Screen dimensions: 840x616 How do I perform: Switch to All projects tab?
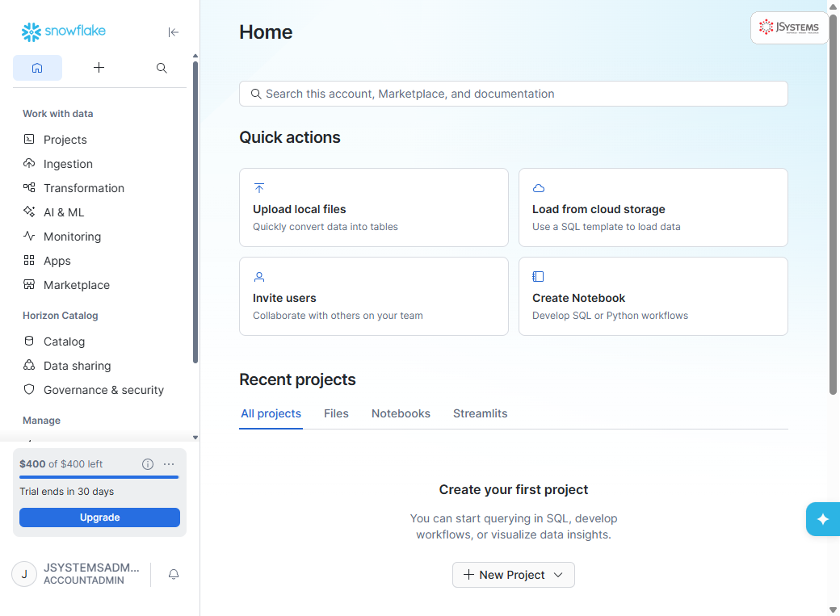271,413
